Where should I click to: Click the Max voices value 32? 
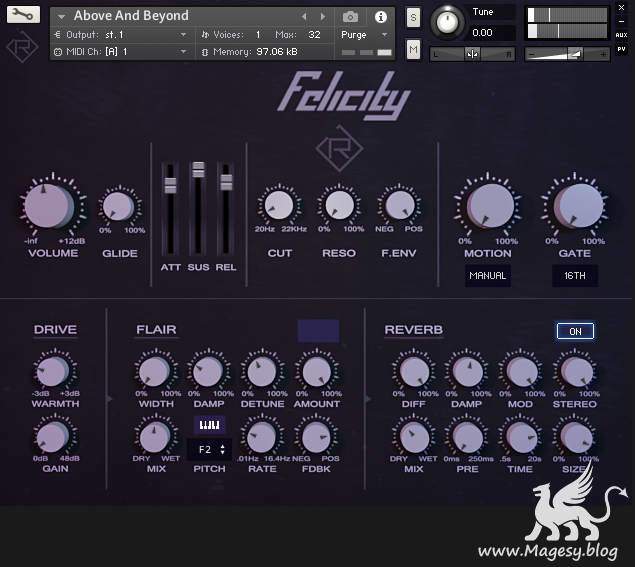(314, 35)
